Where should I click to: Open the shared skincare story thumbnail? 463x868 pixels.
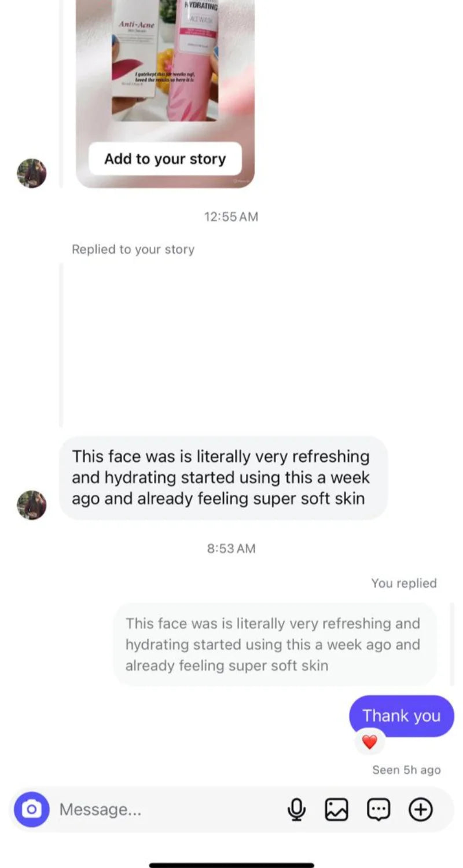click(x=165, y=64)
